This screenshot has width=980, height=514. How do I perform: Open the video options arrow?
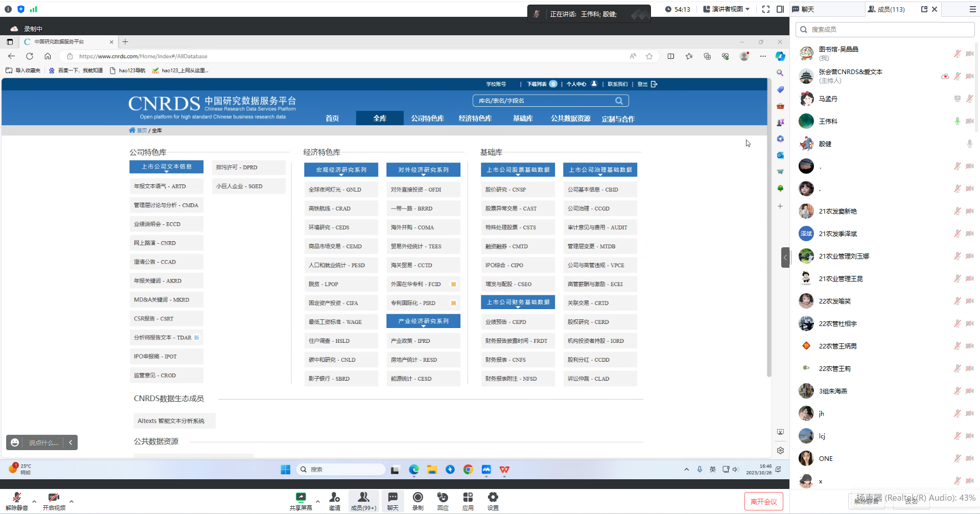coord(72,501)
